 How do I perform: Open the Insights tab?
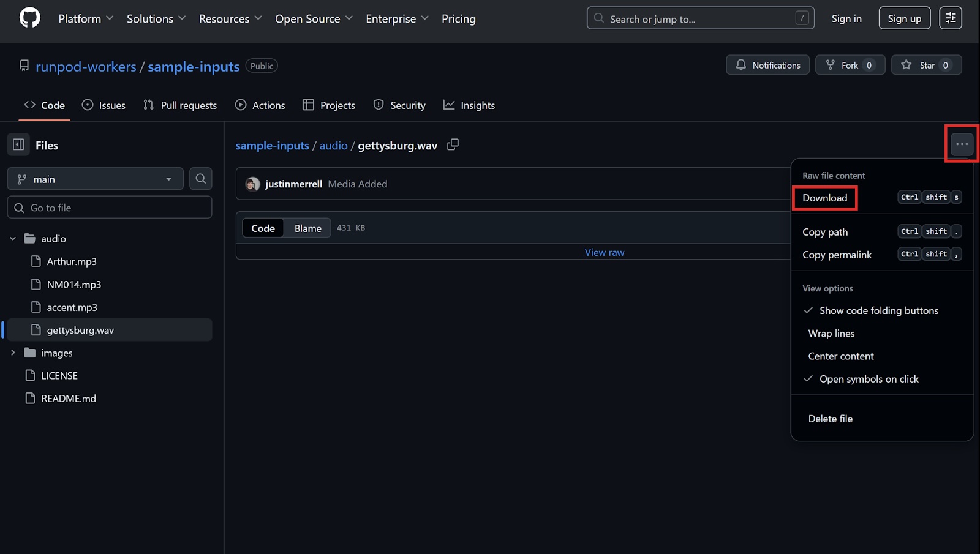click(469, 105)
